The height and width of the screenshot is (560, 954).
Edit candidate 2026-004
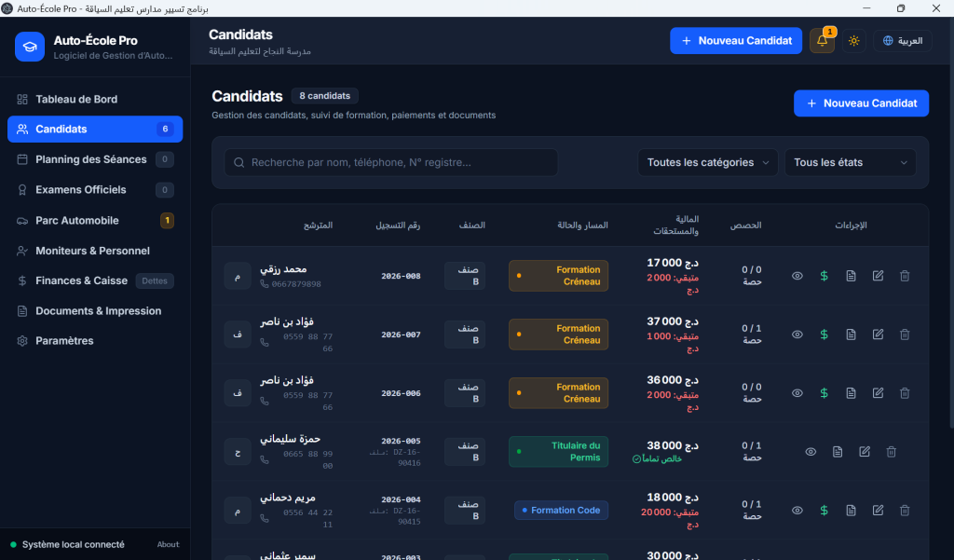pyautogui.click(x=878, y=510)
